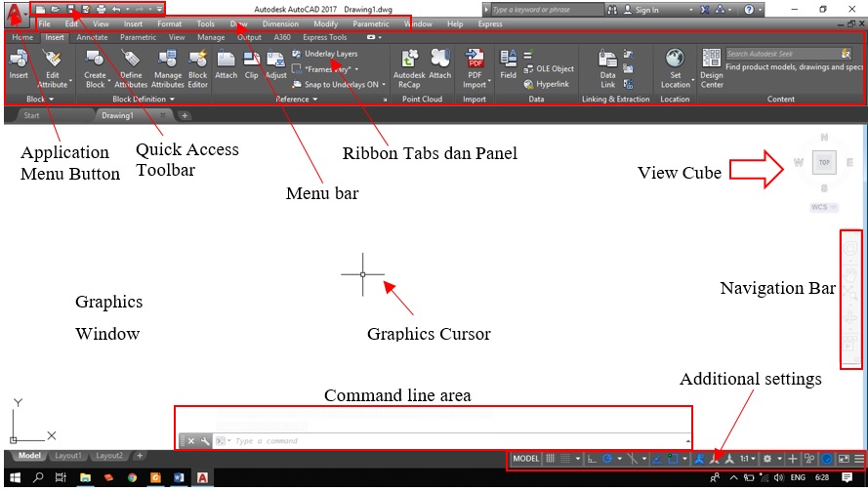The image size is (868, 491).
Task: Open the Manage Attributes tool
Action: click(167, 68)
